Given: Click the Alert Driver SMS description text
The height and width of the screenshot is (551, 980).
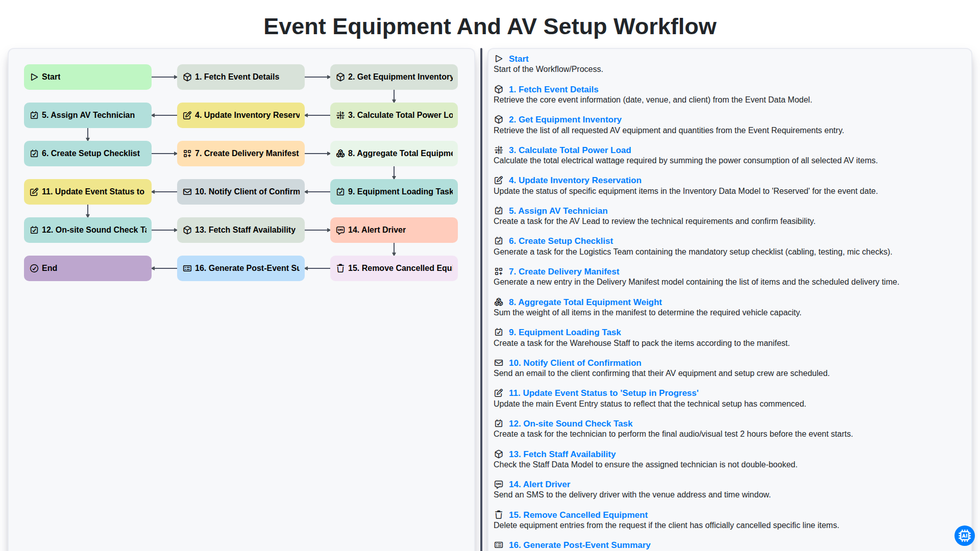Looking at the screenshot, I should [632, 495].
